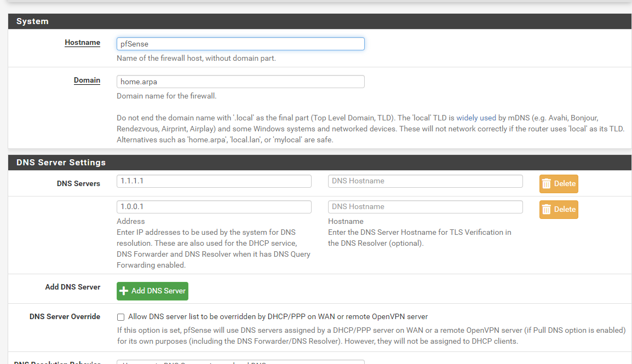Viewport: 632px width, 364px height.
Task: Click the 'Allow DNS server list to be overridden' label
Action: point(278,317)
